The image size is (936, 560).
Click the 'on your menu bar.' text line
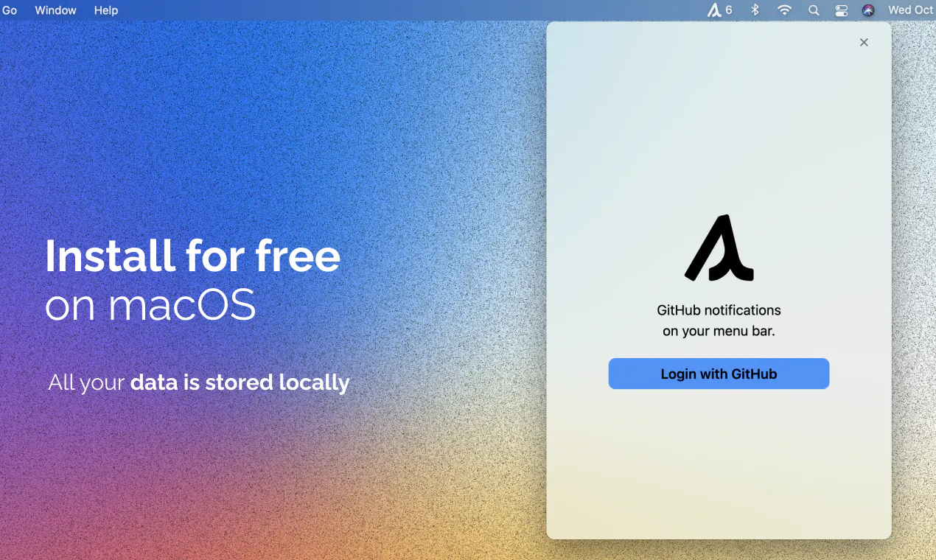tap(719, 332)
